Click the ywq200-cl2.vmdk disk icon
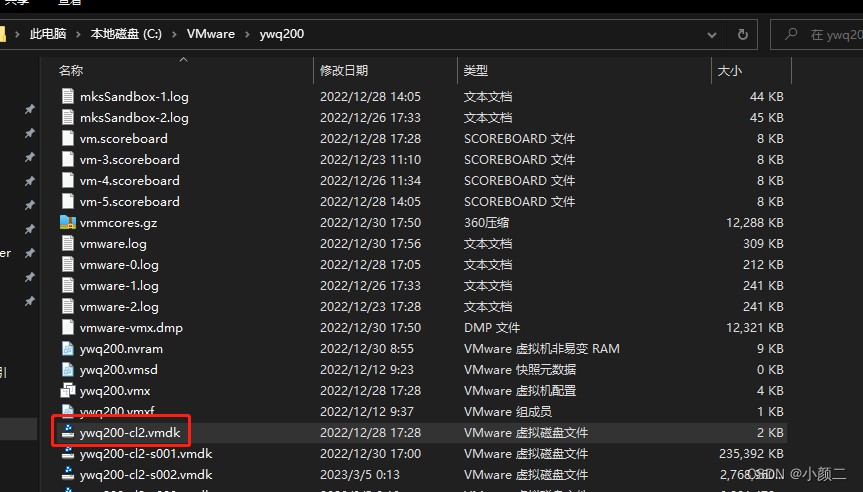The width and height of the screenshot is (863, 492). click(x=68, y=433)
